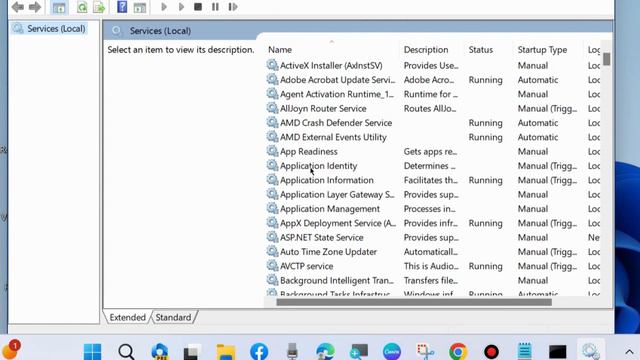Open taskbar Search magnifier
640x360 pixels.
(126, 351)
